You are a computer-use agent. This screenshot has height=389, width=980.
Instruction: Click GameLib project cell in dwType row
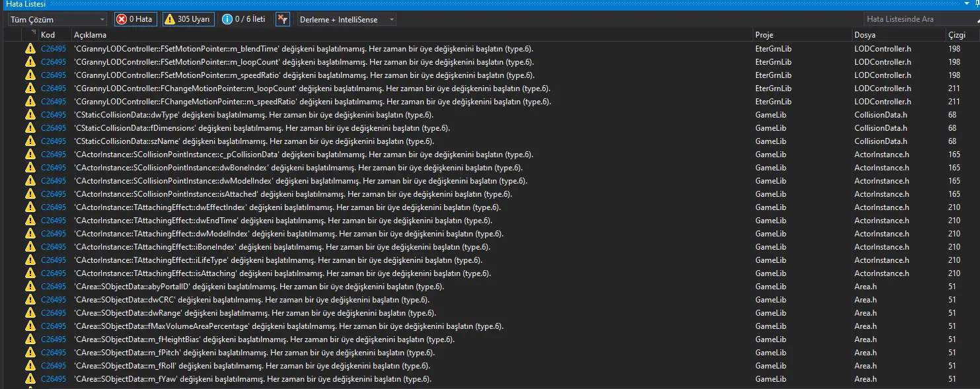click(x=771, y=115)
